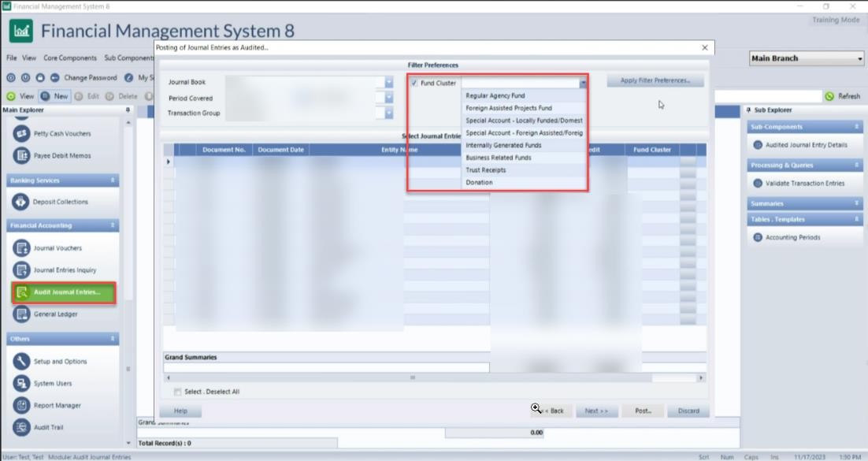Click the grid horizontal scrollbar
Viewport: 868px width, 461px height.
(x=433, y=377)
